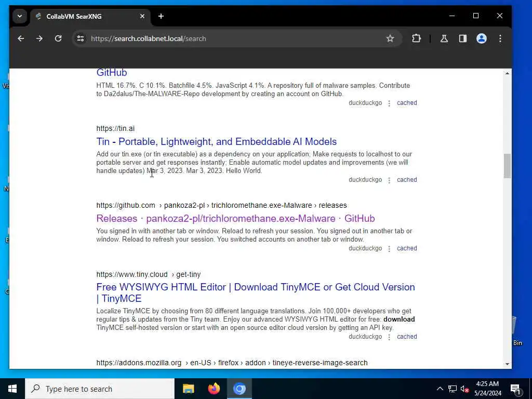The width and height of the screenshot is (532, 399).
Task: Open the Chrome side panel
Action: 463,38
